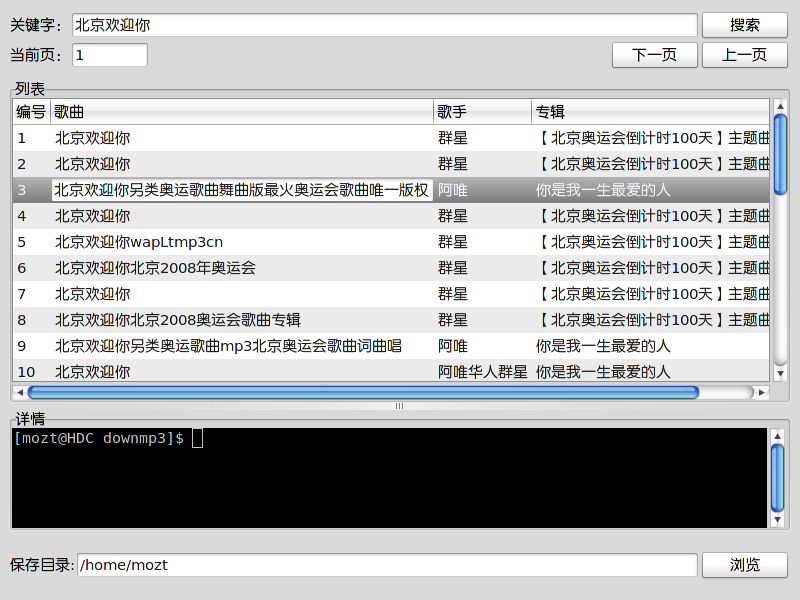
Task: Go to next page with 下一页
Action: (655, 55)
